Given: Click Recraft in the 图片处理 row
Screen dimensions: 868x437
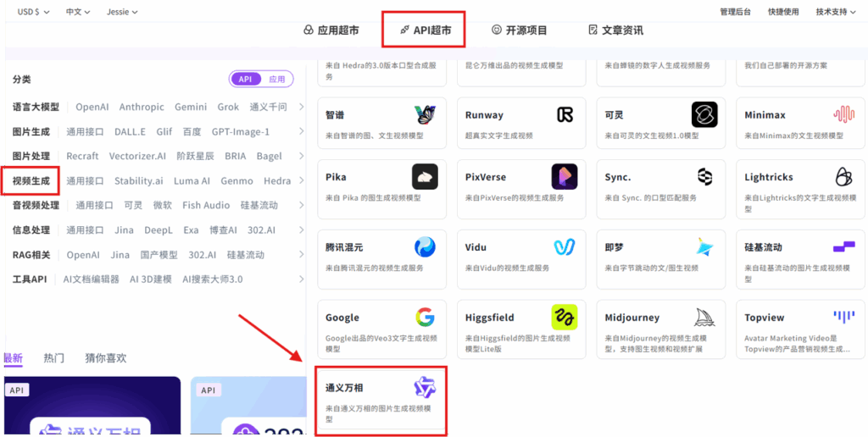Looking at the screenshot, I should click(x=82, y=156).
